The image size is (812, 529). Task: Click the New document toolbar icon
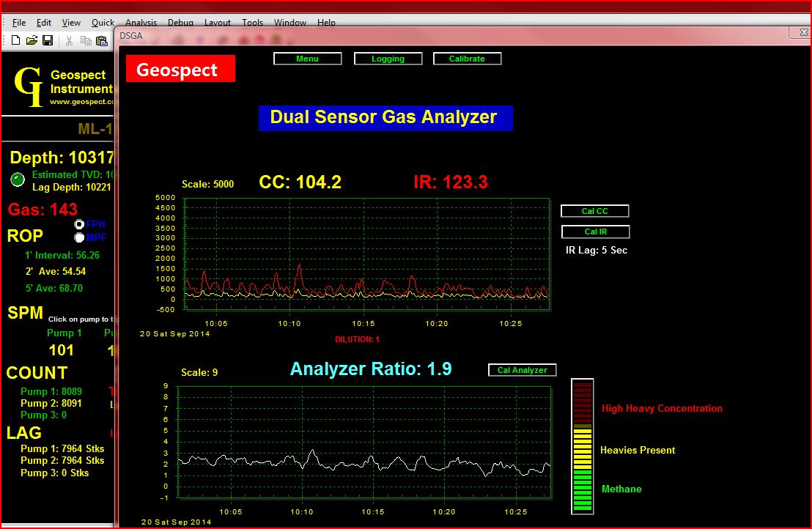pyautogui.click(x=15, y=40)
